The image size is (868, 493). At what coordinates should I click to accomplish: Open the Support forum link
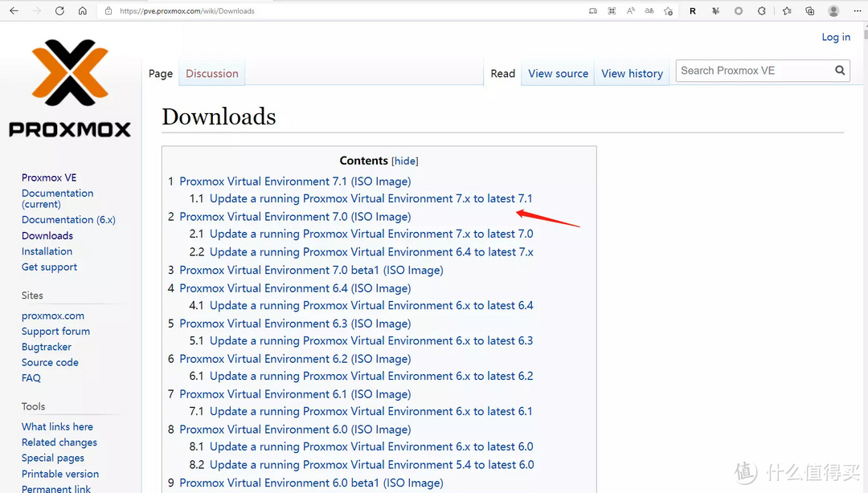pyautogui.click(x=56, y=332)
